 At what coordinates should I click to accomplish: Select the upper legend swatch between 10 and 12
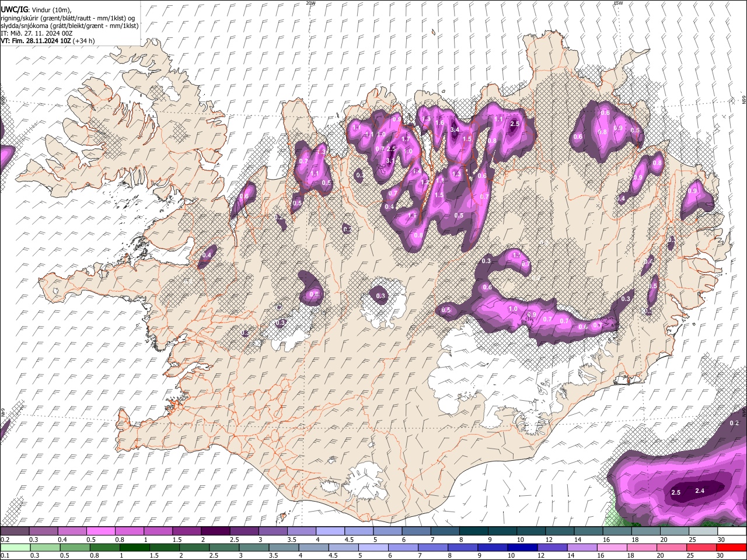[531, 531]
